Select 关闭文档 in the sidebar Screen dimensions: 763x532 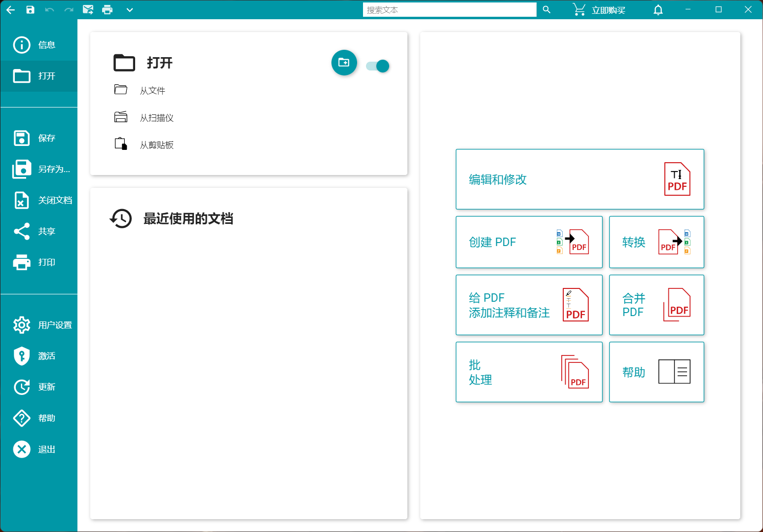pos(39,200)
